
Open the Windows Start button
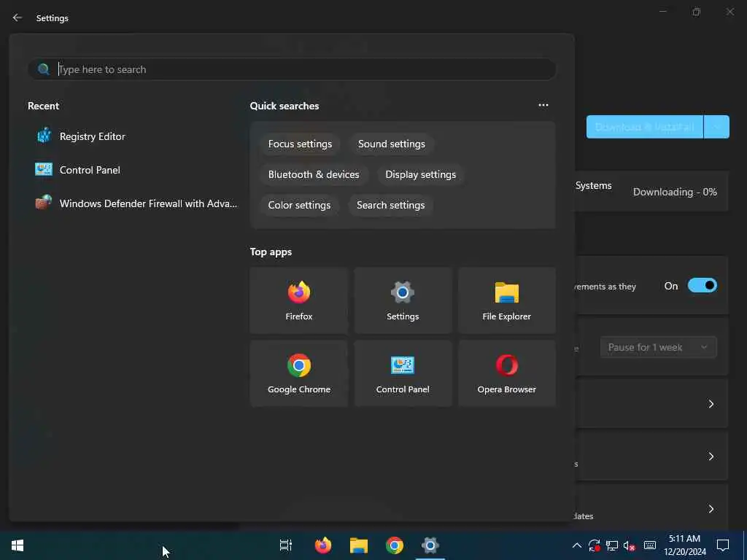pos(18,545)
